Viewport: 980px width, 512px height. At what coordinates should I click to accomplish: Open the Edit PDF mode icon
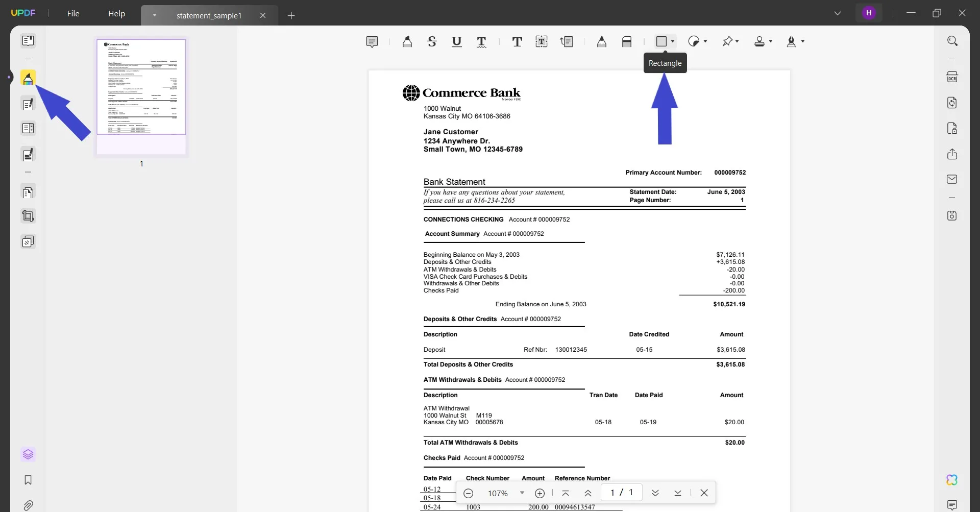point(28,104)
